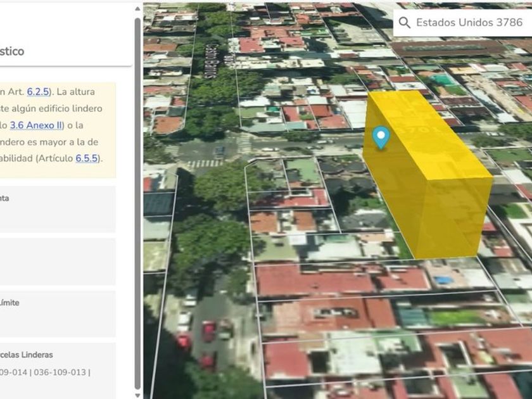Click the parcel ID ending in 09-014
The width and height of the screenshot is (532, 399).
[14, 372]
